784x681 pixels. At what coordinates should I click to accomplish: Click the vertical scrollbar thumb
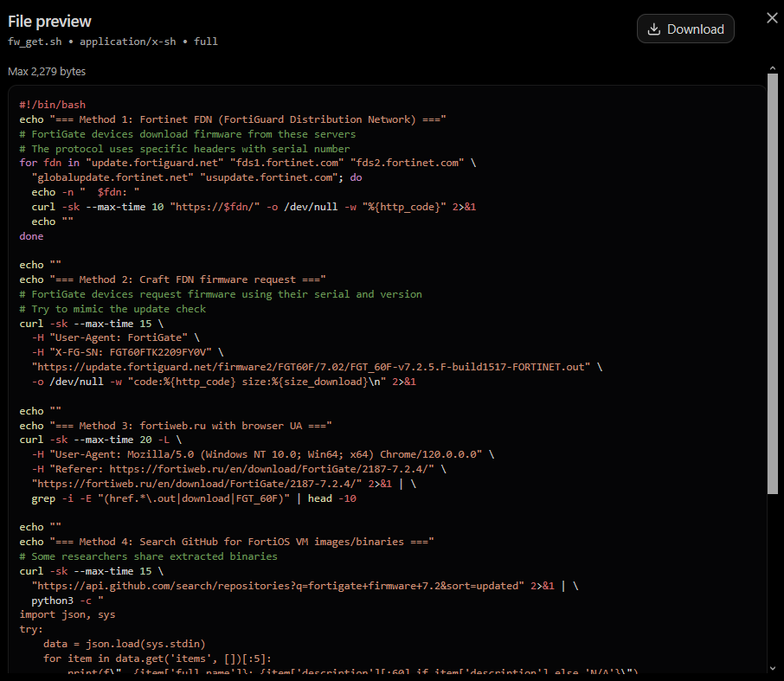point(773,284)
